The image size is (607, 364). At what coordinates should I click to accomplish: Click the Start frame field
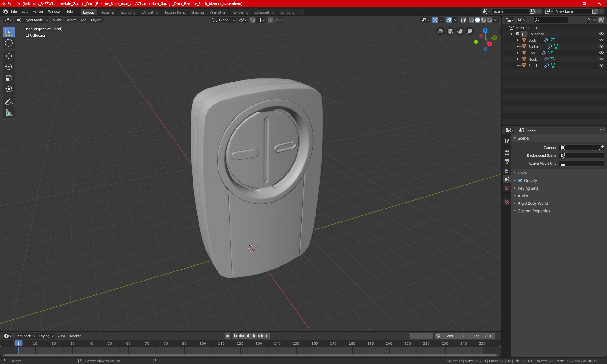pyautogui.click(x=455, y=336)
